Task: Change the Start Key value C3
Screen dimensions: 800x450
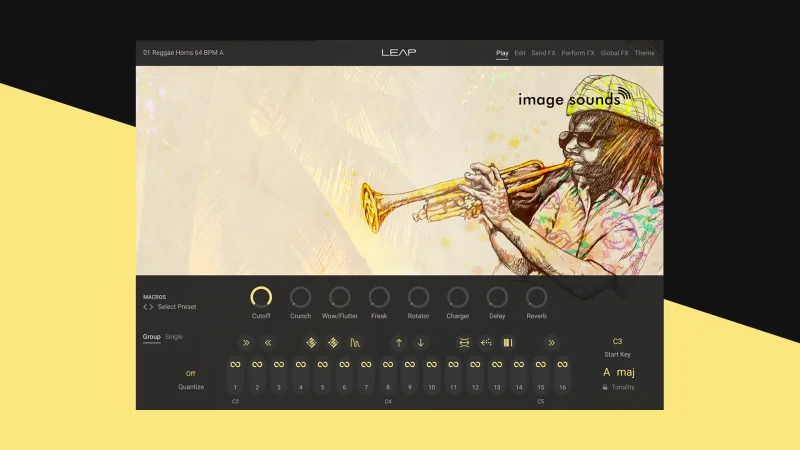Action: click(617, 341)
